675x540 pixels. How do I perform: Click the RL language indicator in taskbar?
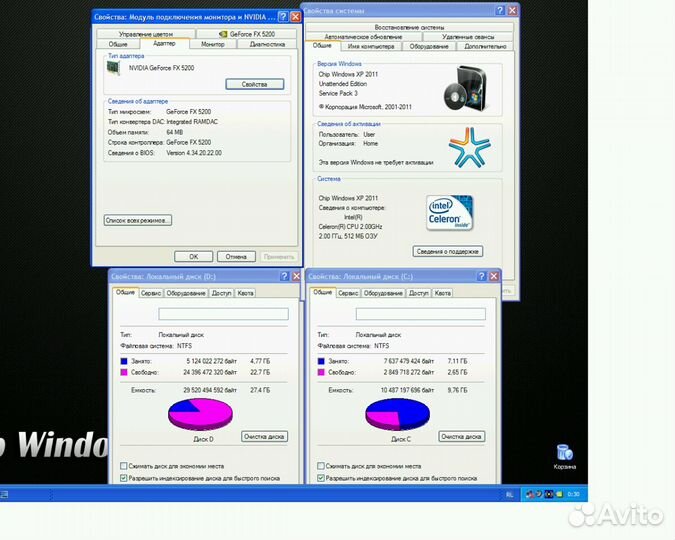pyautogui.click(x=510, y=494)
